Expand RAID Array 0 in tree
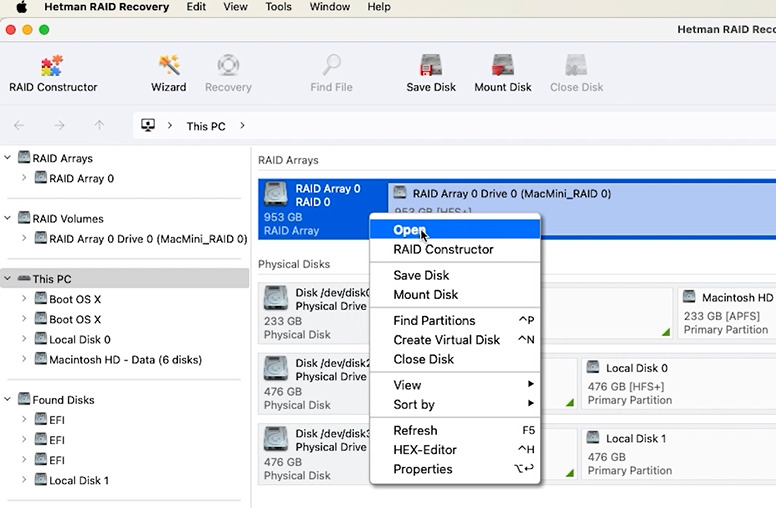Image resolution: width=776 pixels, height=508 pixels. [24, 178]
